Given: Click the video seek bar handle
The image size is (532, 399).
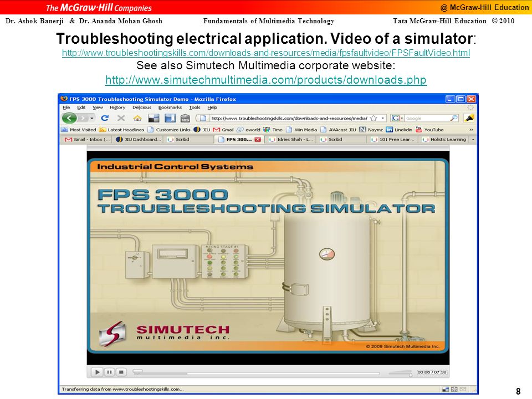Looking at the screenshot, I should coord(137,372).
